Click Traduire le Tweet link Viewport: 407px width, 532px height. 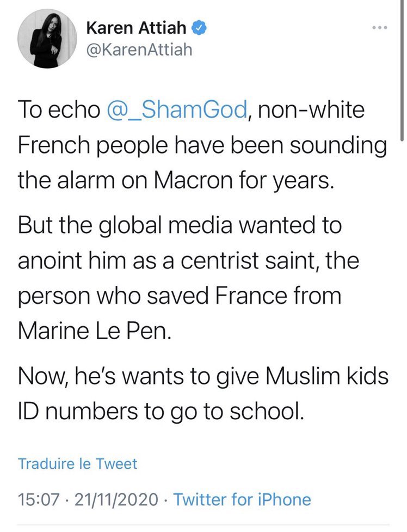pyautogui.click(x=77, y=463)
